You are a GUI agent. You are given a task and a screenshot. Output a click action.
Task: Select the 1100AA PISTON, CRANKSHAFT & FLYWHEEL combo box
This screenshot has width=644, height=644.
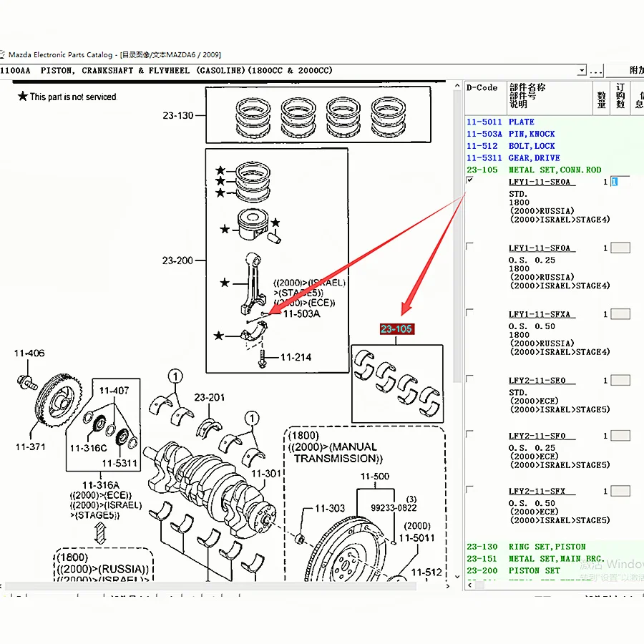coord(293,71)
